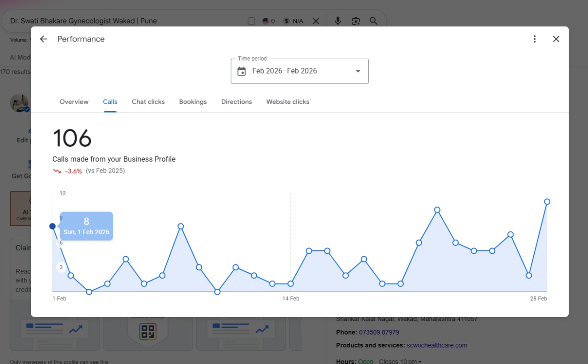Screen dimensions: 588x364
Task: Switch to the Chat clicks tab
Action: 148,102
